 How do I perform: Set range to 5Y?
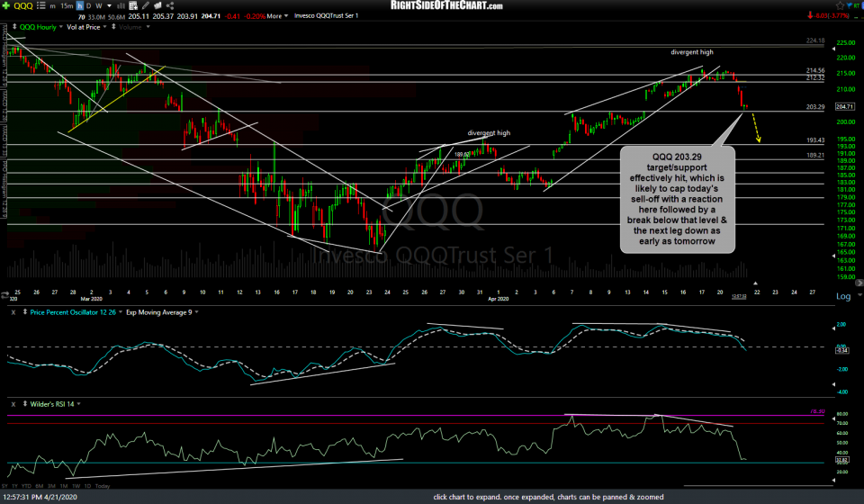4,486
